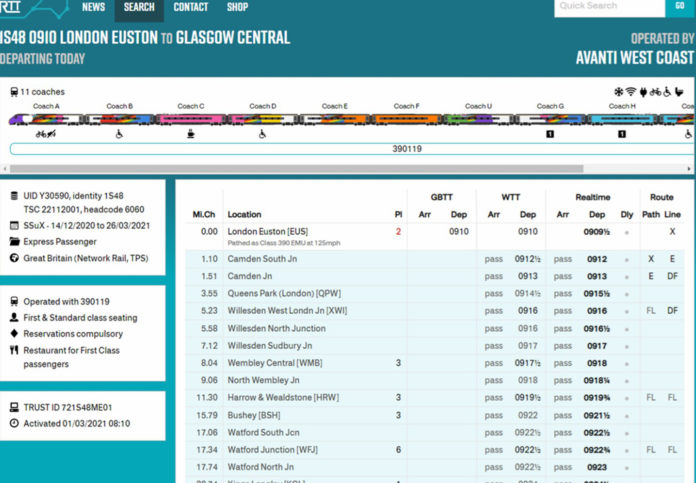Click the bicycle amenity icon in header

coord(655,92)
